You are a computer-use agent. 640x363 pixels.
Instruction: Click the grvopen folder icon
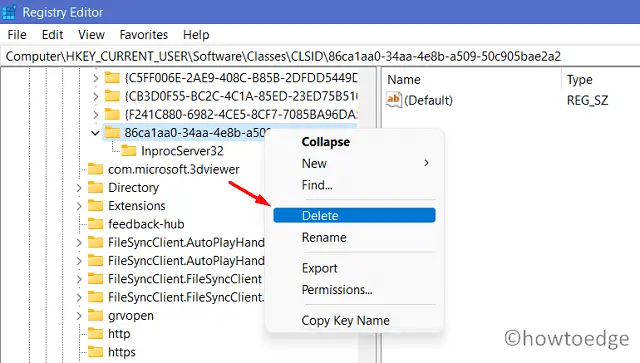click(96, 315)
